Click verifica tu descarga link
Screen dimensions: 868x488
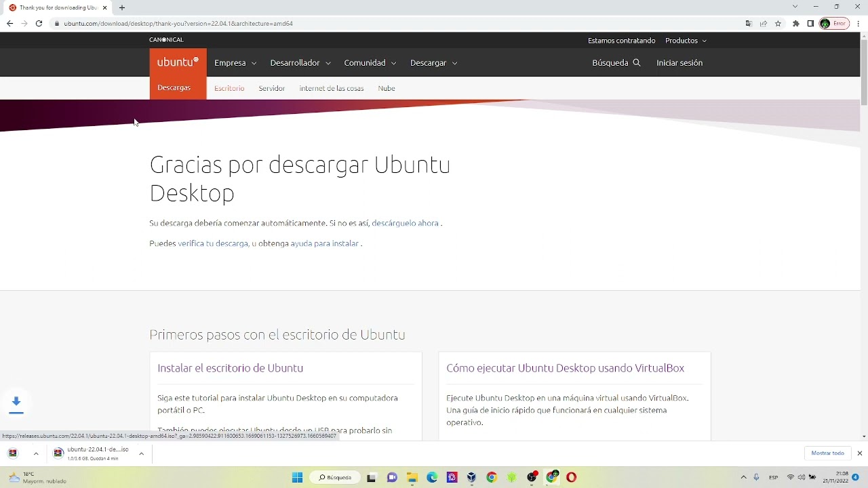click(x=213, y=243)
